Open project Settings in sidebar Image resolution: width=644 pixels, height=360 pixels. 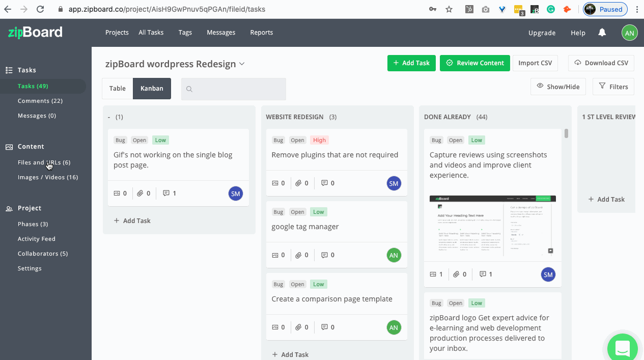(30, 268)
